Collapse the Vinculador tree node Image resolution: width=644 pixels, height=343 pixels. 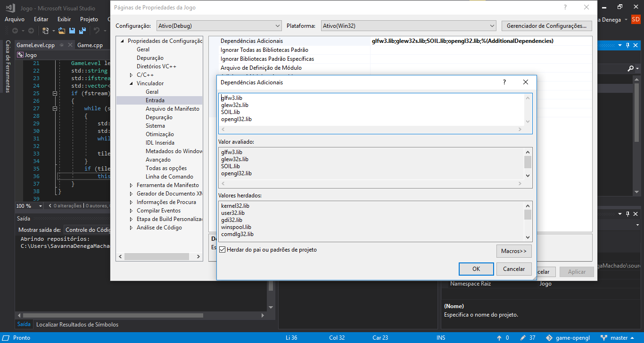pos(132,83)
